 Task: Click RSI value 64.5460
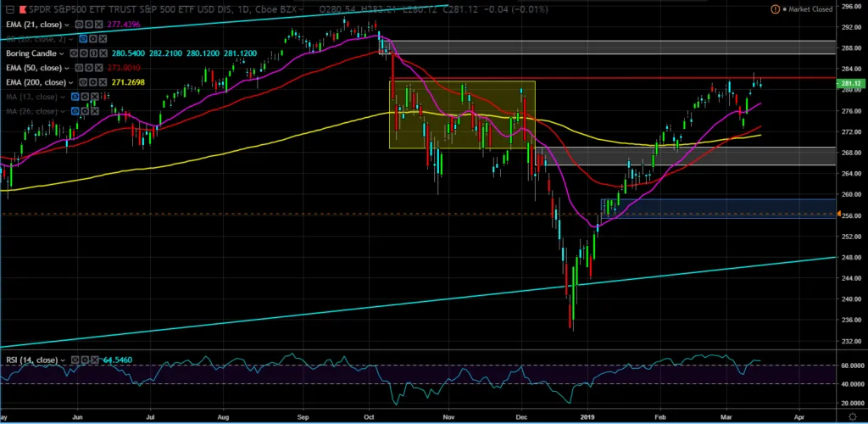click(118, 360)
